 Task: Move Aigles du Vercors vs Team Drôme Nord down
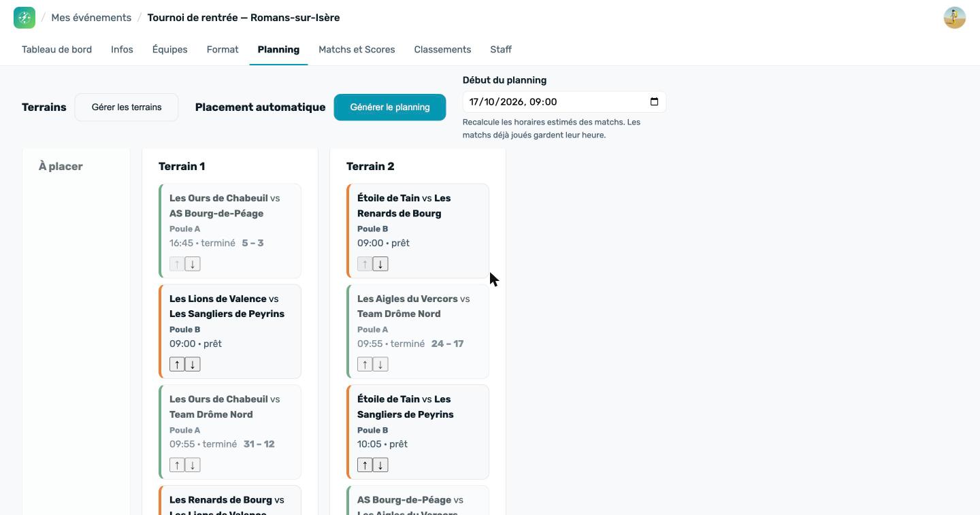(380, 365)
